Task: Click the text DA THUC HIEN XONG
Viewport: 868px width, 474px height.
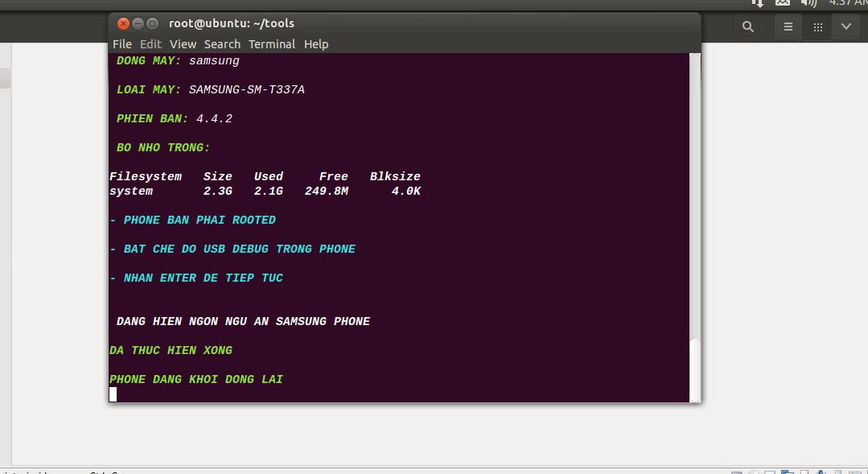Action: pyautogui.click(x=171, y=351)
